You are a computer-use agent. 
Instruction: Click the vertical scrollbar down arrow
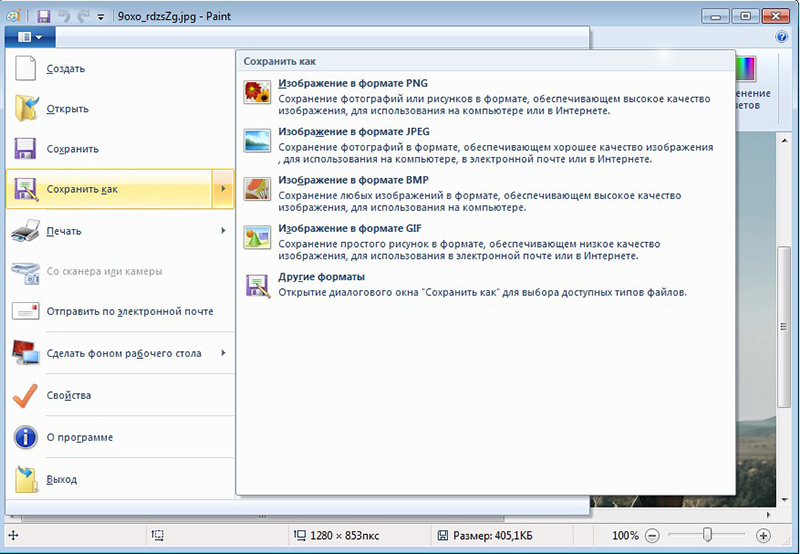pyautogui.click(x=784, y=500)
